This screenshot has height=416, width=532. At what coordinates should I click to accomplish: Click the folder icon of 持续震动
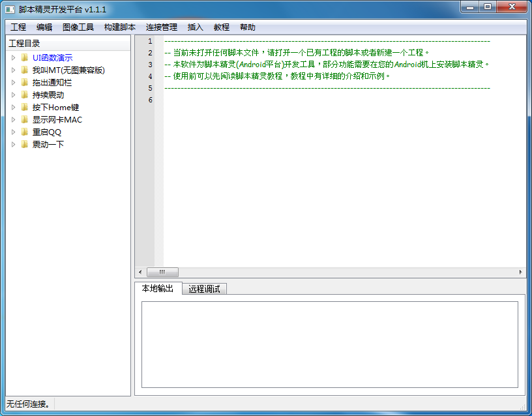[x=24, y=95]
